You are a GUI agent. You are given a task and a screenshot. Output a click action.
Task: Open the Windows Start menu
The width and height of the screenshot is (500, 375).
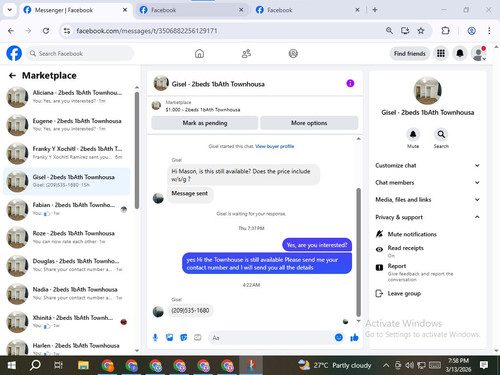[x=12, y=365]
